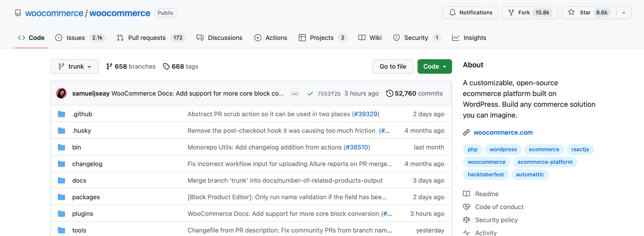Click the tag icon next to 668 tags
Viewport: 644px width, 236px height.
[166, 67]
